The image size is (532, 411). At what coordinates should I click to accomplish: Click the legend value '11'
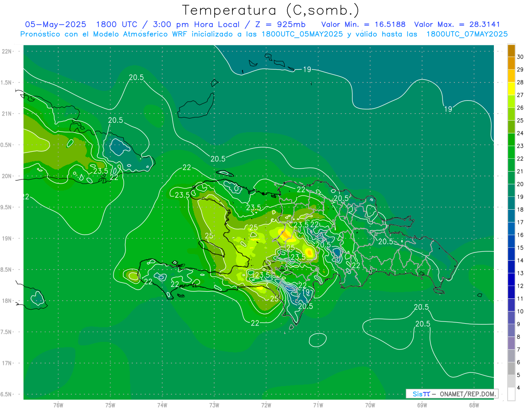(520, 298)
